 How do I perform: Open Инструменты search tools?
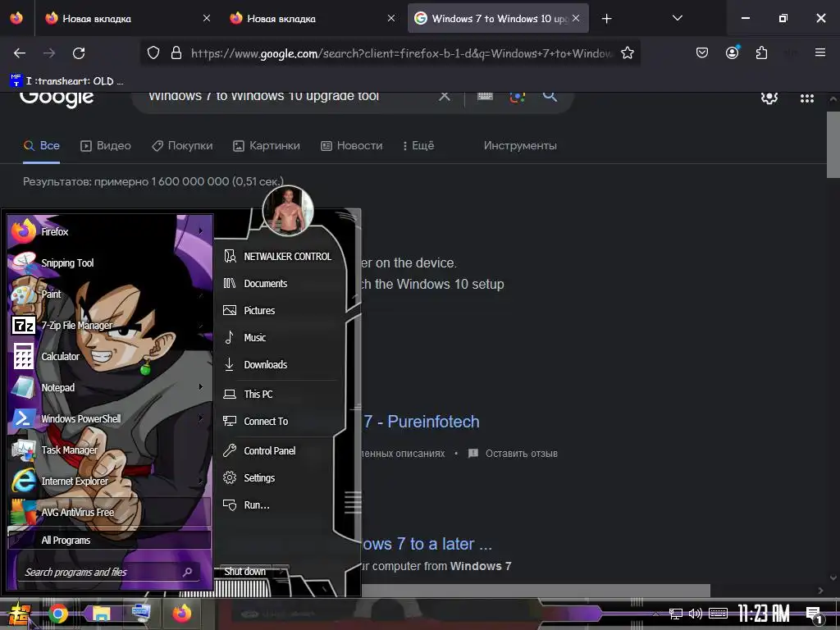(x=520, y=146)
